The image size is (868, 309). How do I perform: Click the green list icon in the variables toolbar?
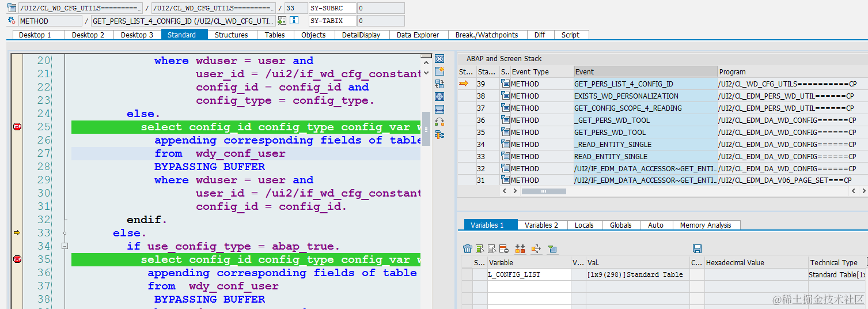coord(480,249)
